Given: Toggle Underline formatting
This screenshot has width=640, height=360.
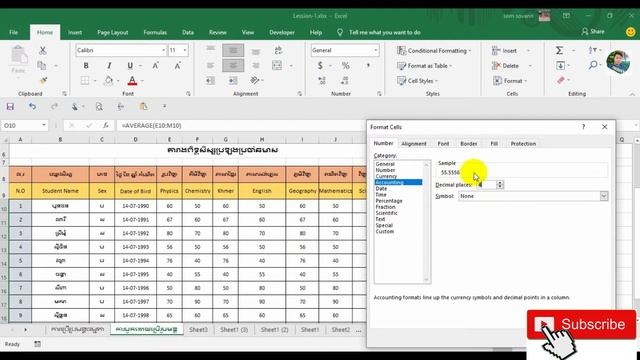Looking at the screenshot, I should click(x=130, y=65).
